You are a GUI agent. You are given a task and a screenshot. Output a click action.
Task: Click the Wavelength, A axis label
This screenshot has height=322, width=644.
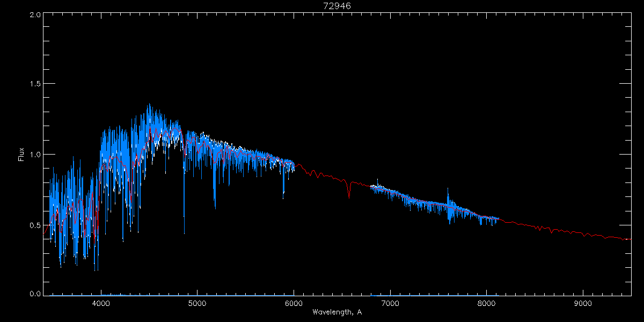coord(337,312)
